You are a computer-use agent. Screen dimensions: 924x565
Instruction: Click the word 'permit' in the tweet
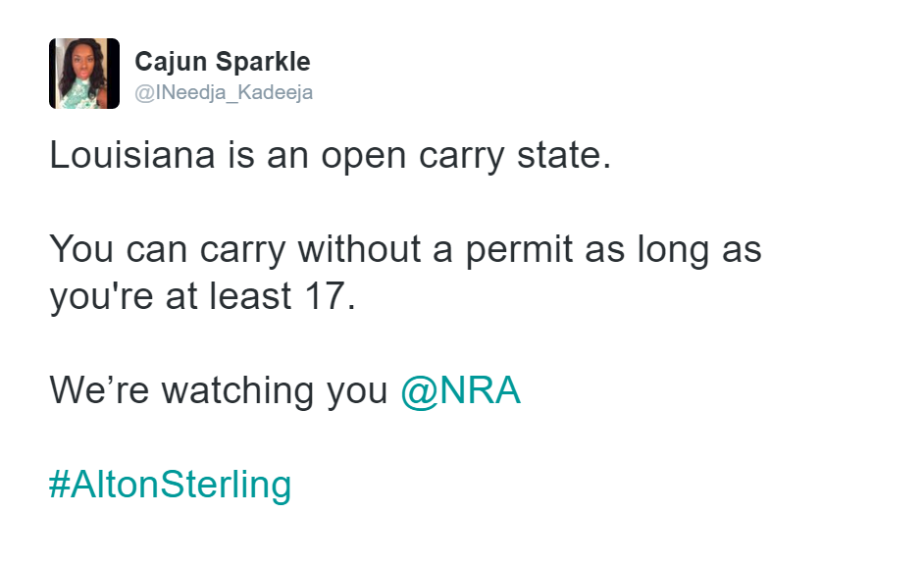519,251
